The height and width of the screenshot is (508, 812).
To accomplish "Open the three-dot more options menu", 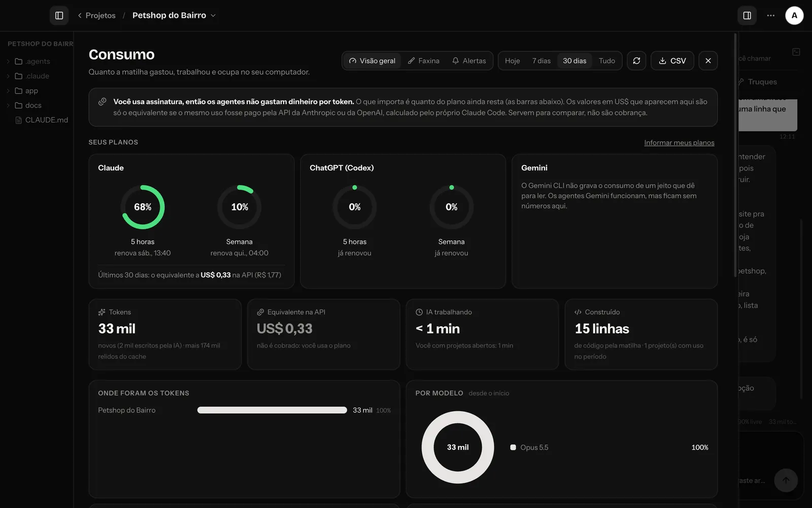I will (x=771, y=15).
